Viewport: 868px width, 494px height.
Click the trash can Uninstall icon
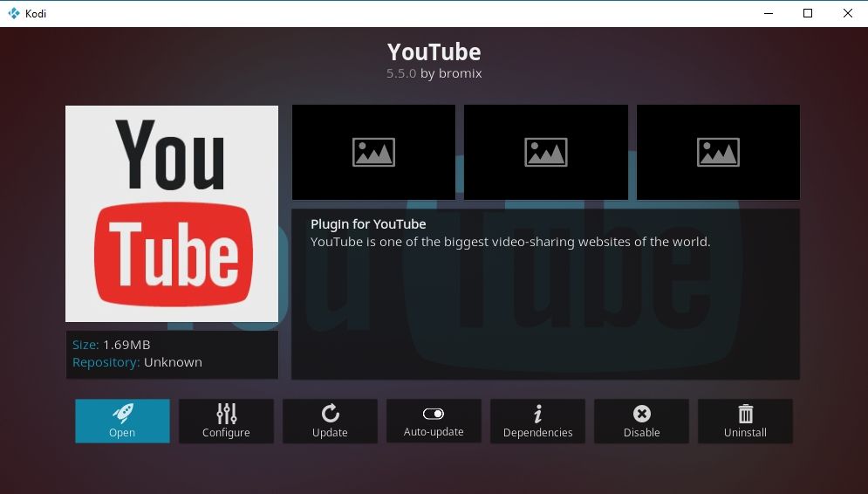(746, 413)
